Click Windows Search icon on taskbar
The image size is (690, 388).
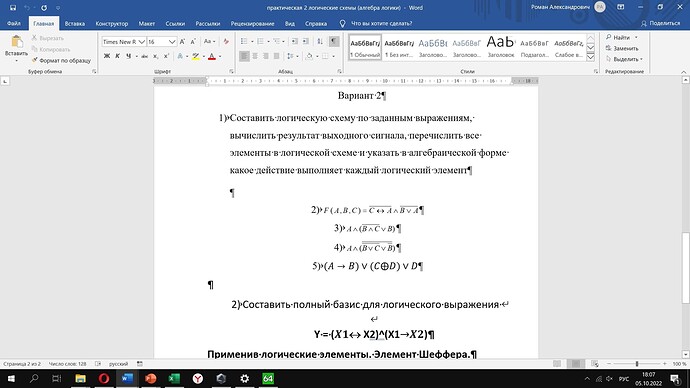point(34,378)
